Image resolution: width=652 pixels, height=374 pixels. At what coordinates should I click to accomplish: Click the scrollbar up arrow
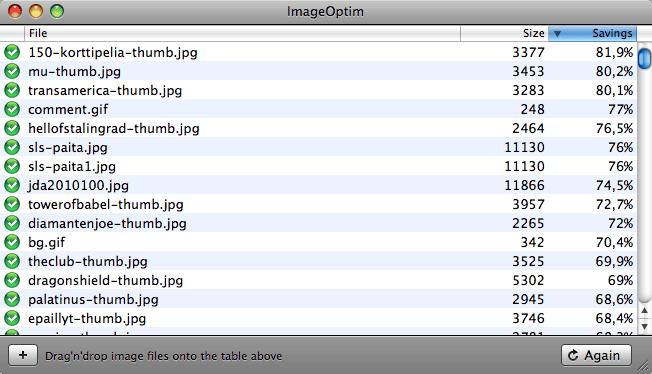(645, 311)
